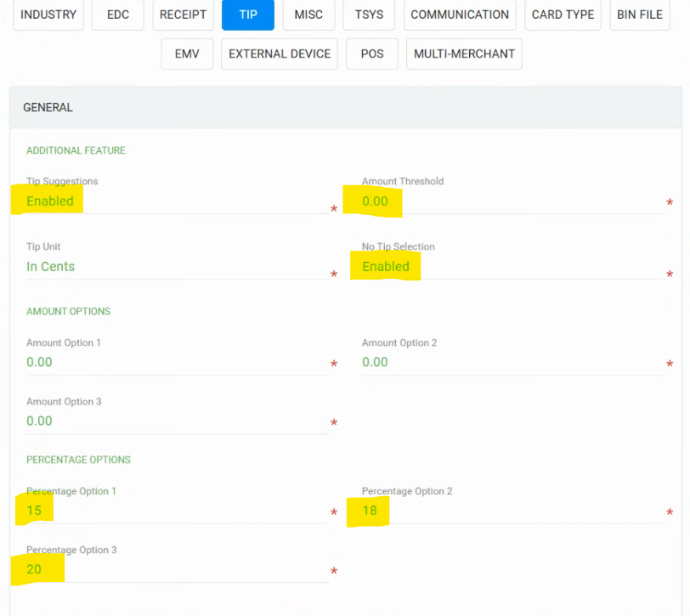Open the CARD TYPE tab
Image resolution: width=690 pixels, height=616 pixels.
pyautogui.click(x=563, y=14)
